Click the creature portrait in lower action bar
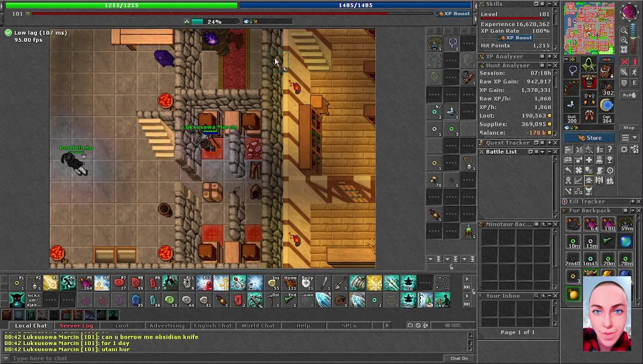Screen dimensions: 643x364 coord(17,300)
